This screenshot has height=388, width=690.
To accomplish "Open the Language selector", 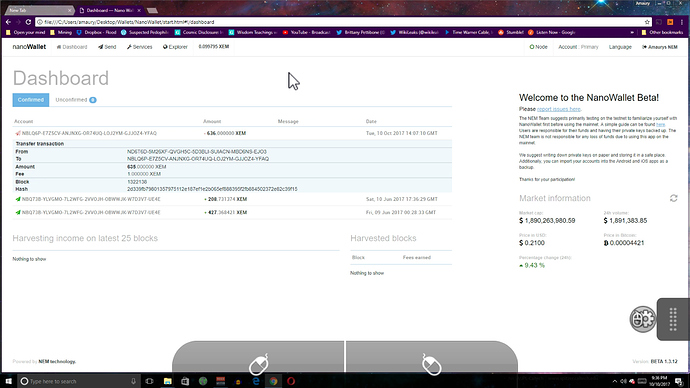I will click(x=620, y=47).
